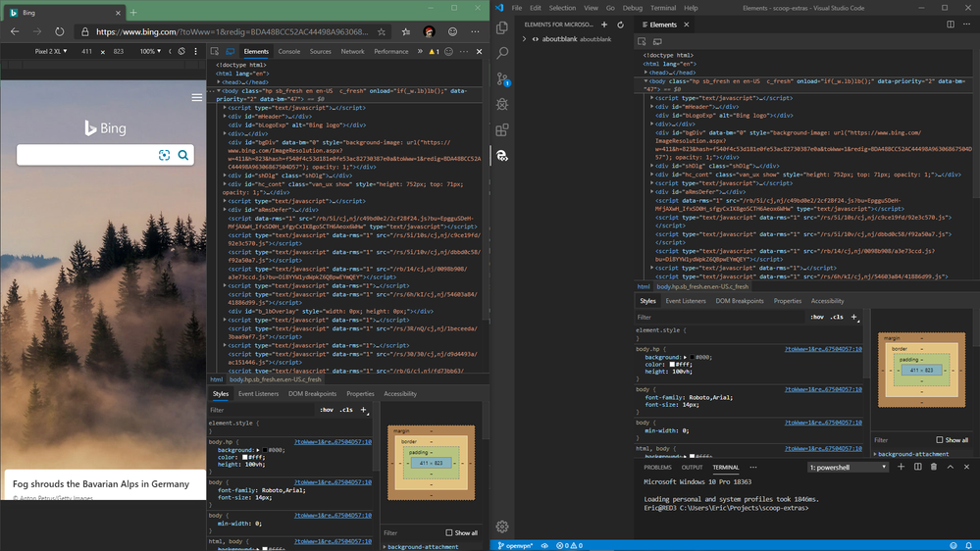Open Terminal menu in VS Code
980x551 pixels.
[663, 8]
